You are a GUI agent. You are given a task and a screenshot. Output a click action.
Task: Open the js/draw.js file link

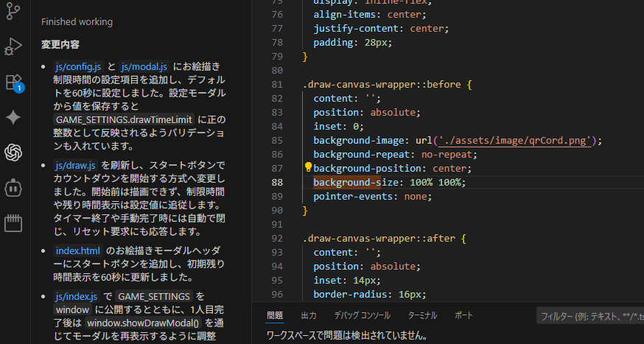click(75, 164)
